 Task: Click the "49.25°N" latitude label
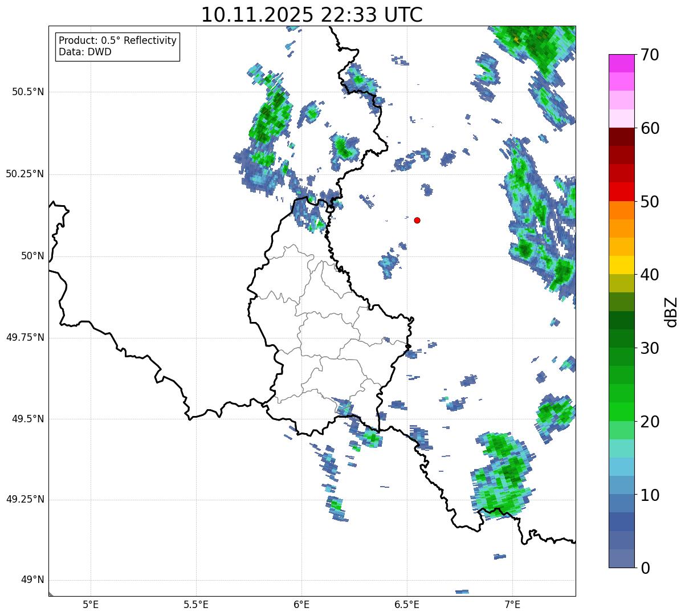click(x=25, y=499)
